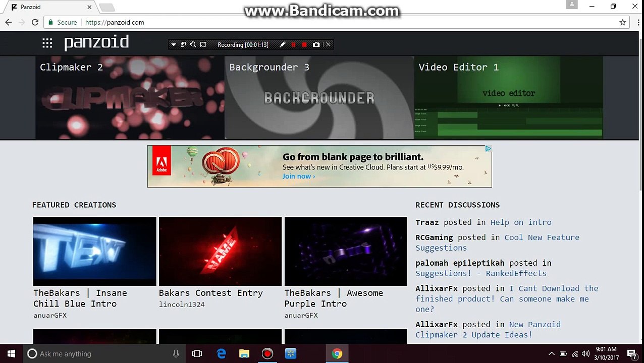Screen dimensions: 644x363
Task: Stop the Bandicam recording
Action: 304,45
